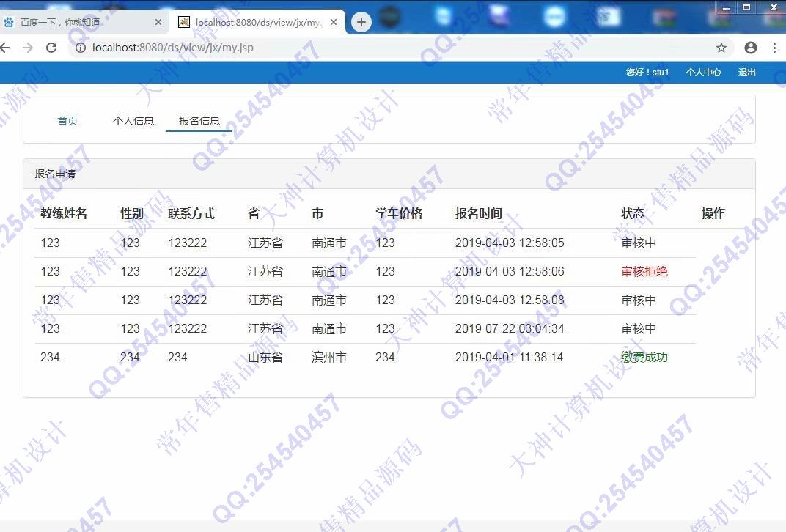Click the 您好！stu1 greeting
The height and width of the screenshot is (532, 786).
pyautogui.click(x=647, y=72)
